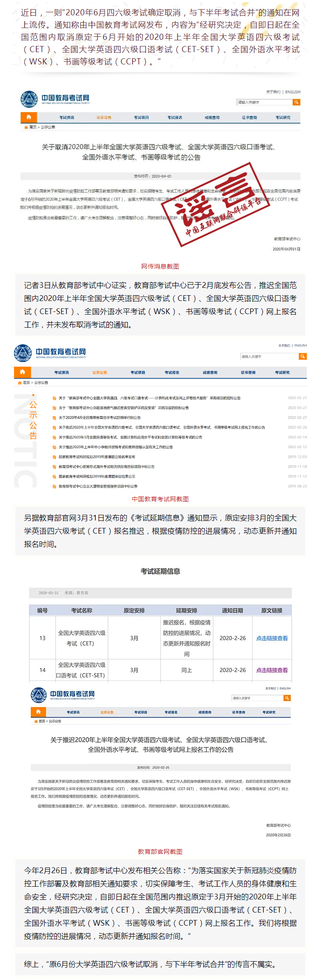The height and width of the screenshot is (980, 319).
Task: Open notice 教育部考试中心纸笔形式海外考试物流供应商招标
Action: tap(106, 467)
